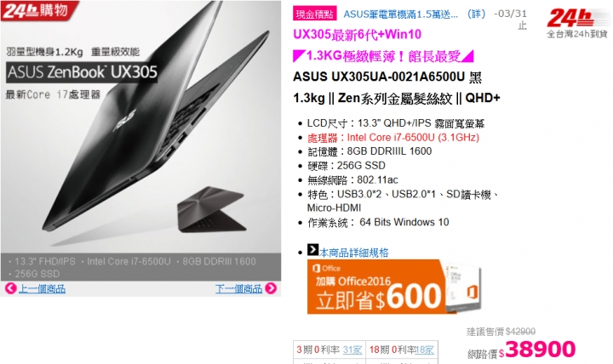The height and width of the screenshot is (364, 613).
Task: Click the 現金積點 pink badge
Action: (x=314, y=14)
